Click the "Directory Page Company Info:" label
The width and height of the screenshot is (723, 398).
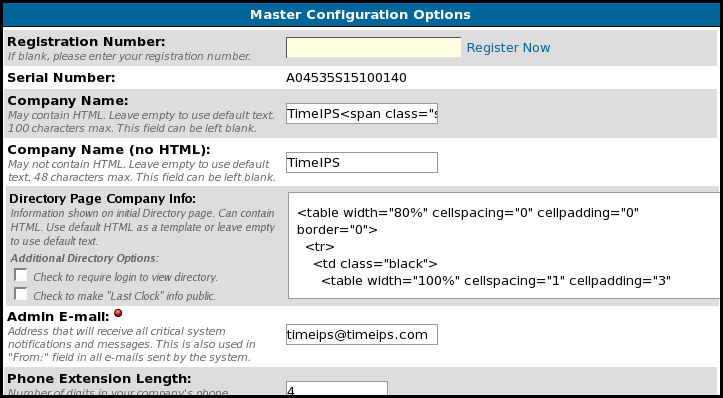point(102,199)
